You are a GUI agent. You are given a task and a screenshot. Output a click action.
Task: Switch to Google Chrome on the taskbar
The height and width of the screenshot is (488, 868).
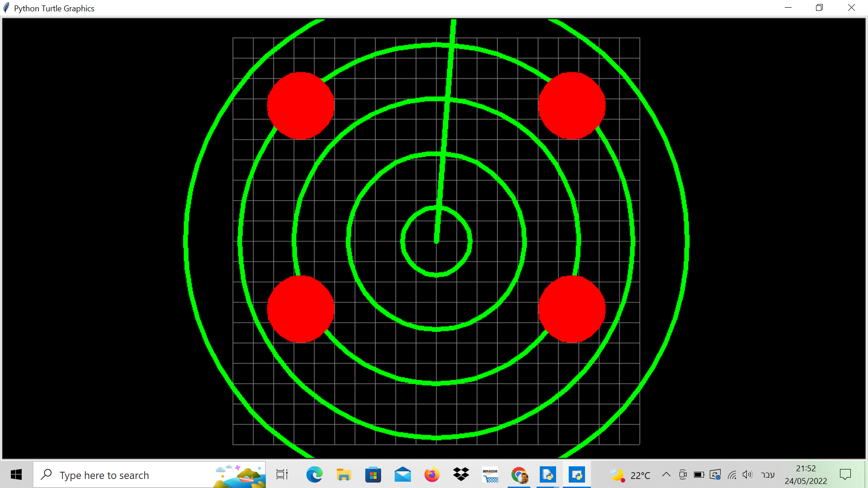tap(519, 475)
